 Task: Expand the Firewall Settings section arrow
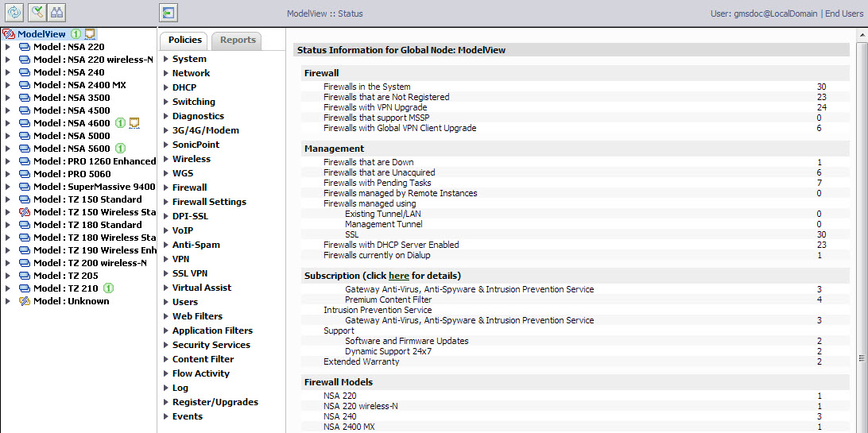[x=166, y=203]
